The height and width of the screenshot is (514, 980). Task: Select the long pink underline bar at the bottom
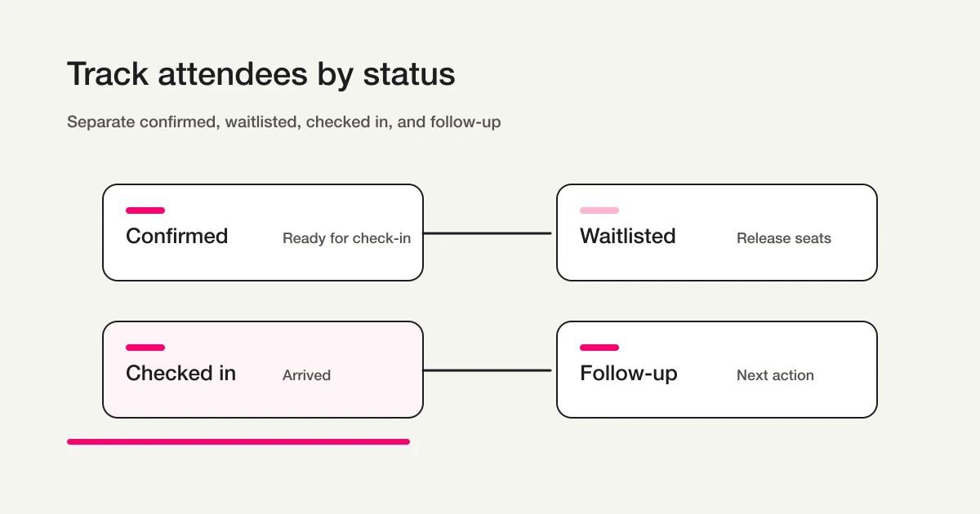238,441
